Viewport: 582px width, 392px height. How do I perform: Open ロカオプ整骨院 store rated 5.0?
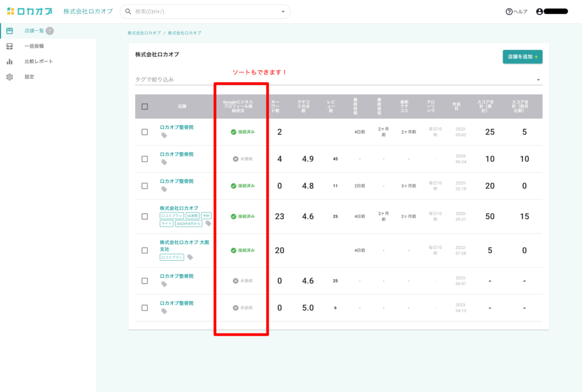(x=177, y=303)
